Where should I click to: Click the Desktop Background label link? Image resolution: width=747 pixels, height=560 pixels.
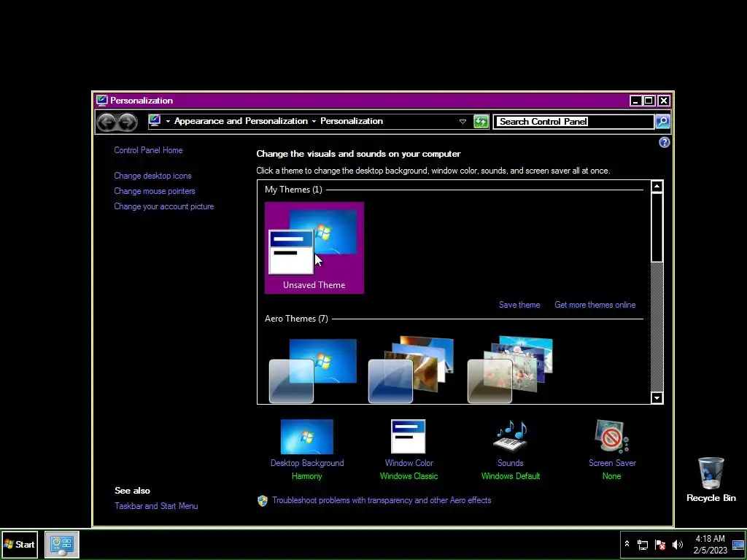[x=307, y=463]
